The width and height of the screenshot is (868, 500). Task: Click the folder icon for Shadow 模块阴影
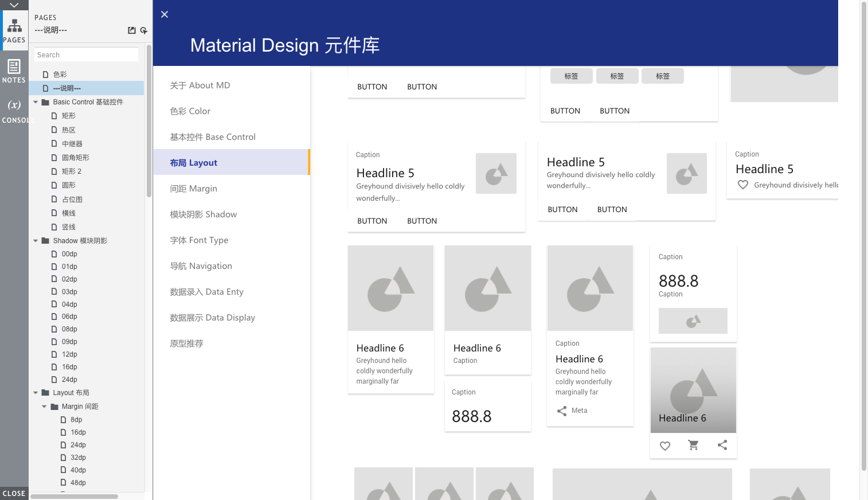[45, 241]
